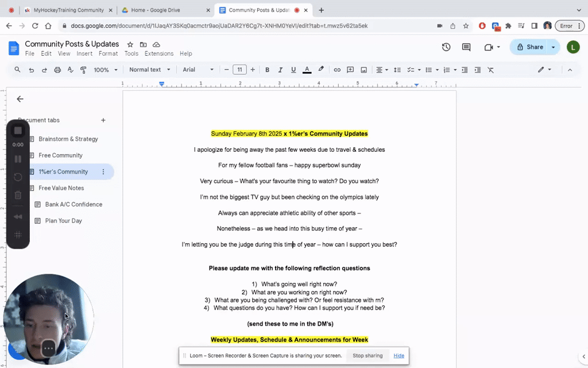Open the text alignment dropdown
588x368 pixels.
(382, 70)
